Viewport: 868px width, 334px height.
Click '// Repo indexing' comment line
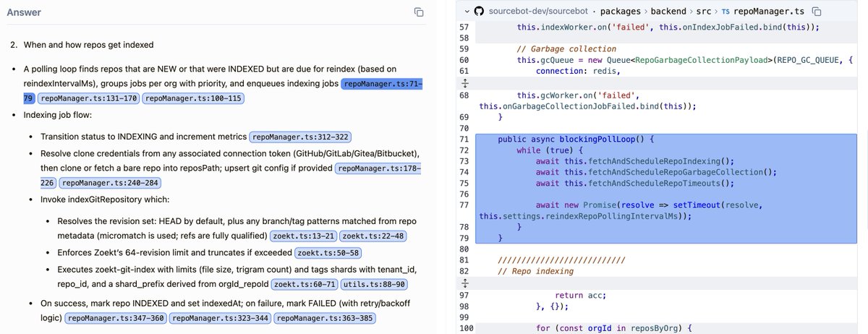tap(535, 271)
